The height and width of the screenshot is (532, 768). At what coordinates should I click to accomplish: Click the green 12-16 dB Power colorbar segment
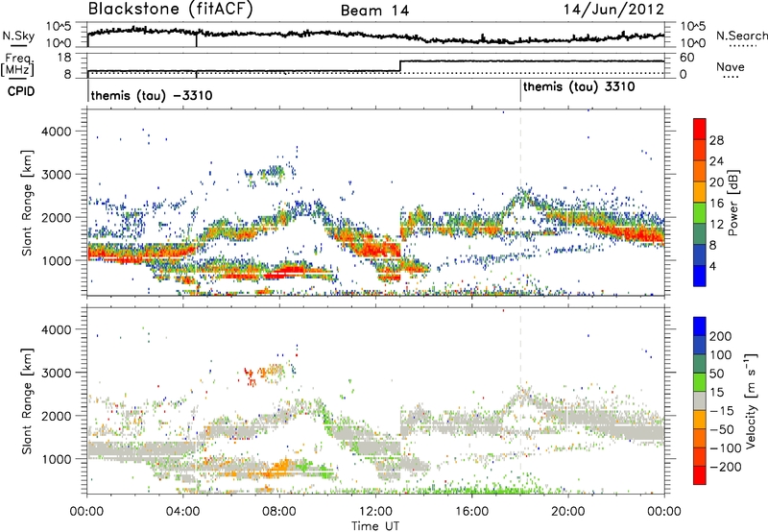(x=700, y=213)
